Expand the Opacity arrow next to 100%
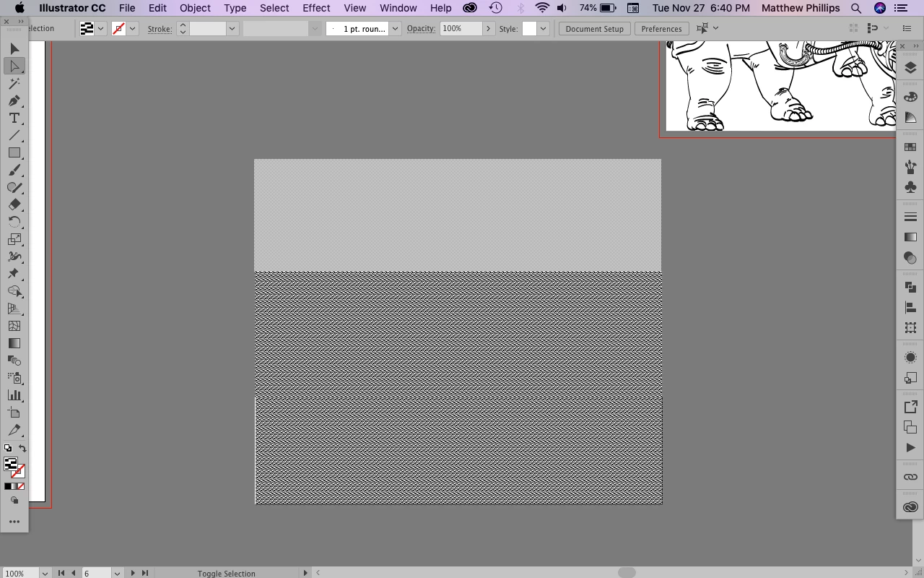The width and height of the screenshot is (924, 578). click(488, 28)
